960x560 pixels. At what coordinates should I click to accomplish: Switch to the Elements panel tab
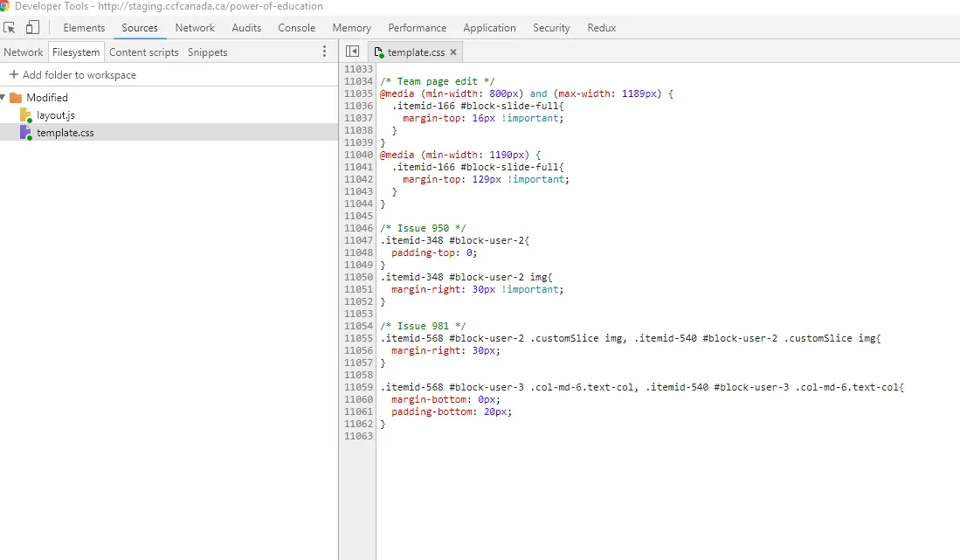[84, 28]
